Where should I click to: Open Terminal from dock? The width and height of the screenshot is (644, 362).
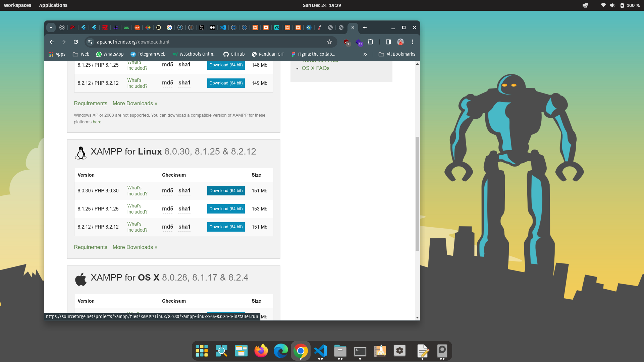tap(360, 351)
